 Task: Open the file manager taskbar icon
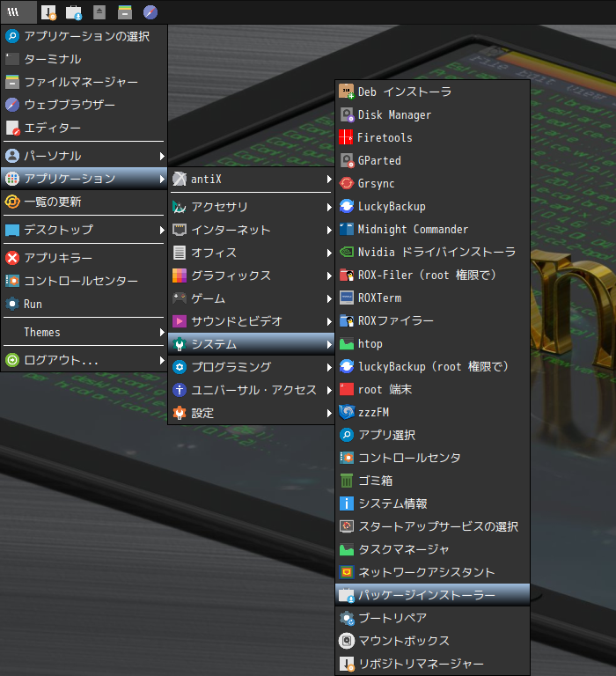(125, 12)
